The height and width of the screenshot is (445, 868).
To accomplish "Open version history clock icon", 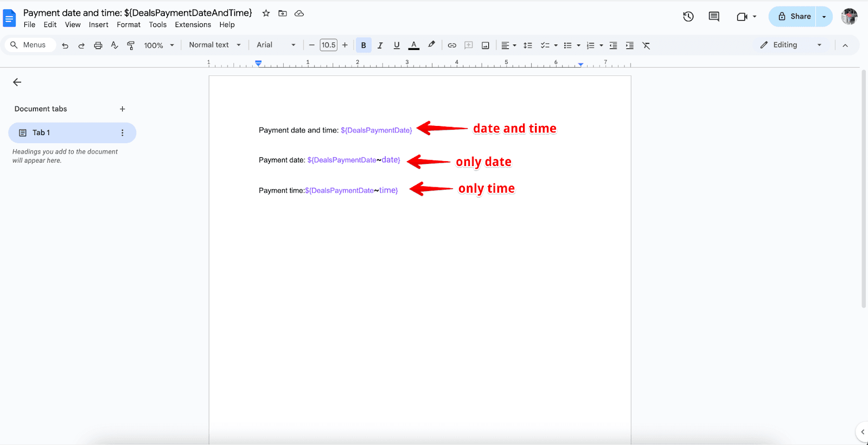I will 688,17.
